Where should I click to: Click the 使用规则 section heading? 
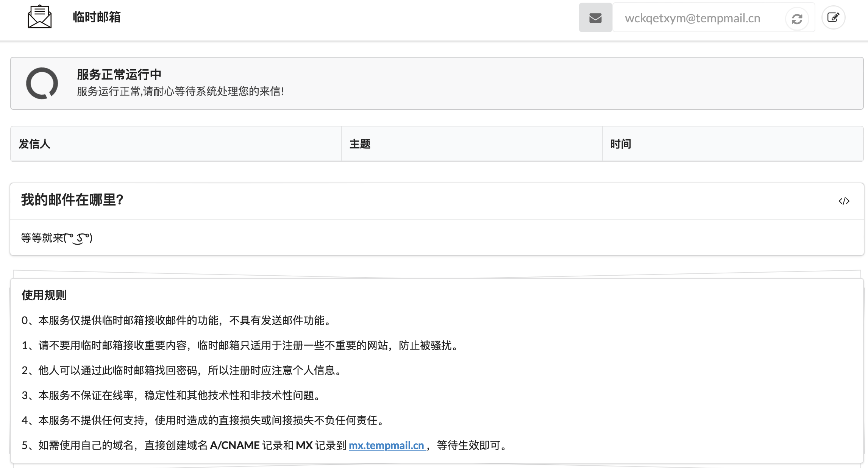click(44, 295)
